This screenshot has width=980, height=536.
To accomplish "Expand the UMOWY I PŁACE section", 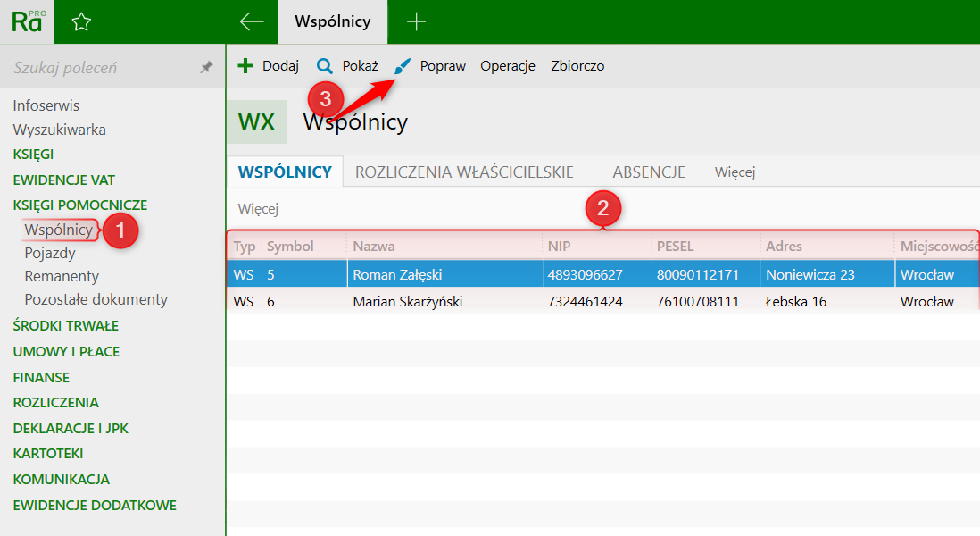I will pos(66,351).
